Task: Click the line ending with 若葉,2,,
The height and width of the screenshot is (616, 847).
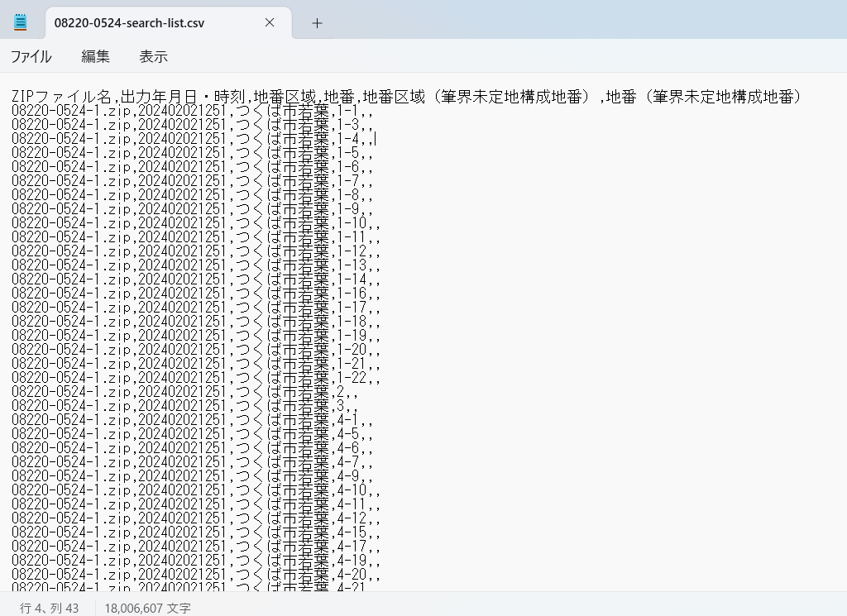Action: tap(184, 391)
